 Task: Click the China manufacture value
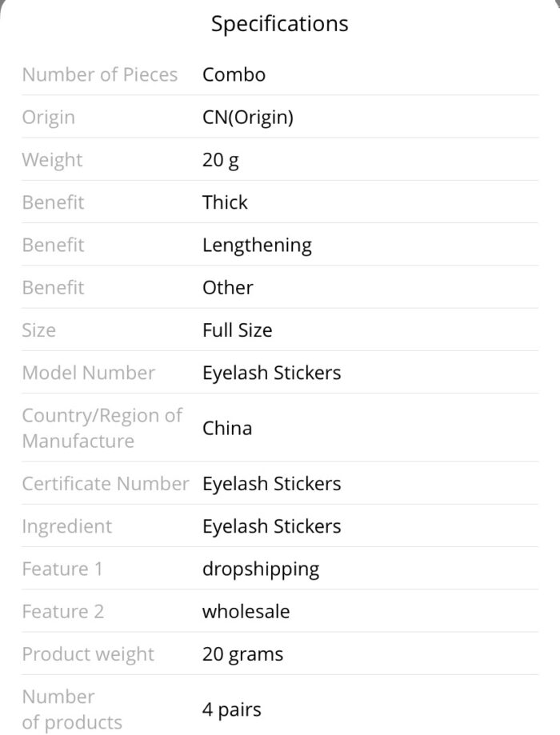[227, 429]
